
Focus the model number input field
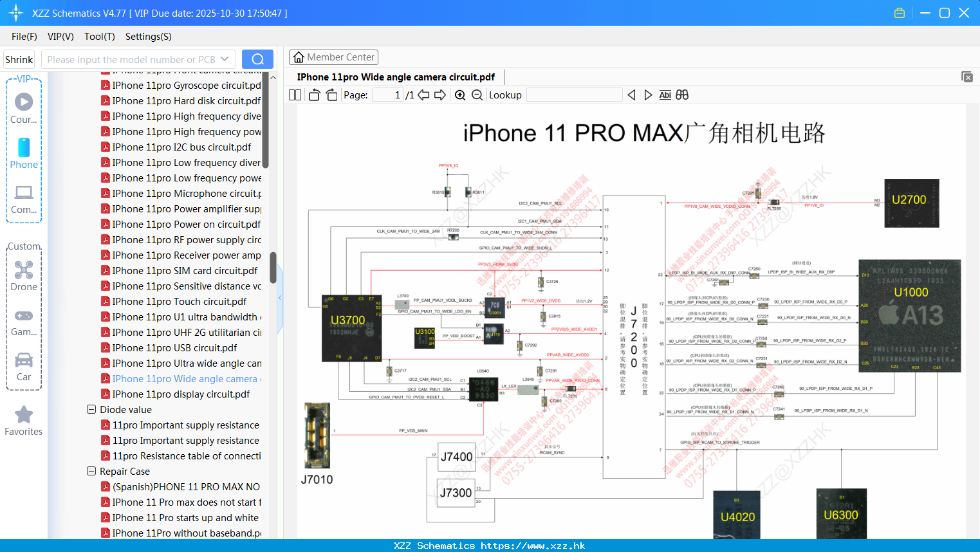[131, 59]
